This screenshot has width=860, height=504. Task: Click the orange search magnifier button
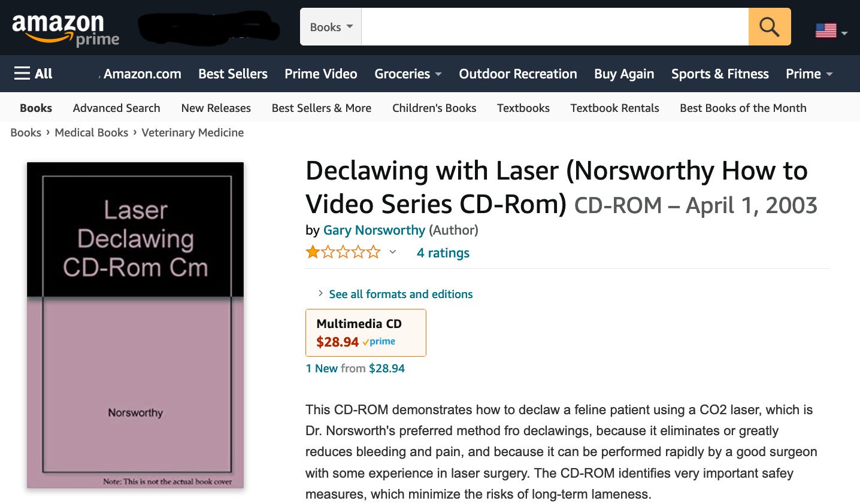tap(770, 27)
